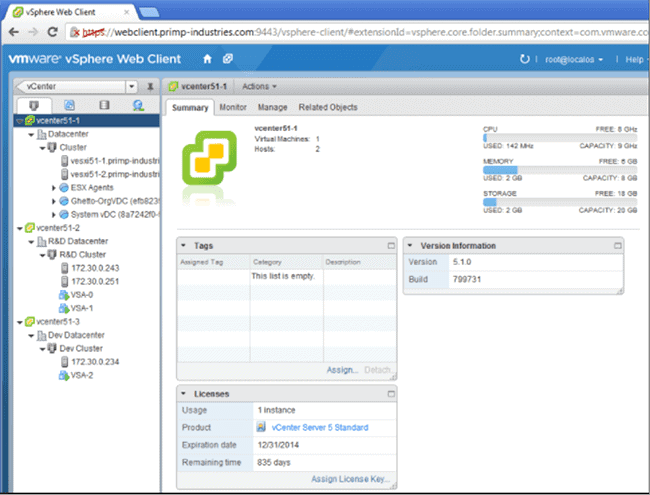This screenshot has width=650, height=495.
Task: Go forward in the browser
Action: pos(33,32)
